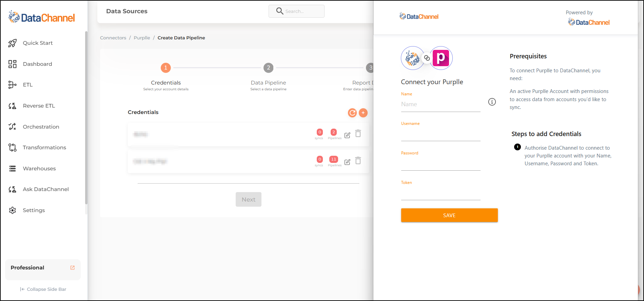
Task: Select step 2 Data Pipeline in stepper
Action: pyautogui.click(x=269, y=68)
